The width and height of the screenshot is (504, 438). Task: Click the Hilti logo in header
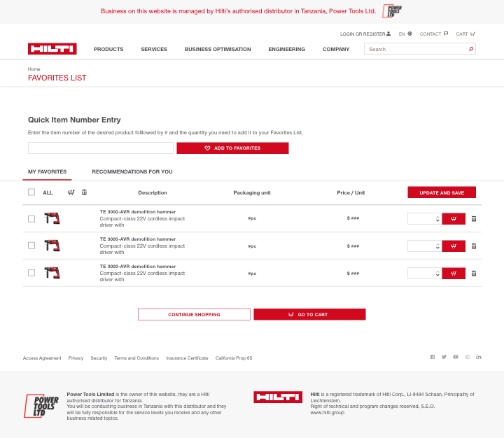pyautogui.click(x=52, y=49)
